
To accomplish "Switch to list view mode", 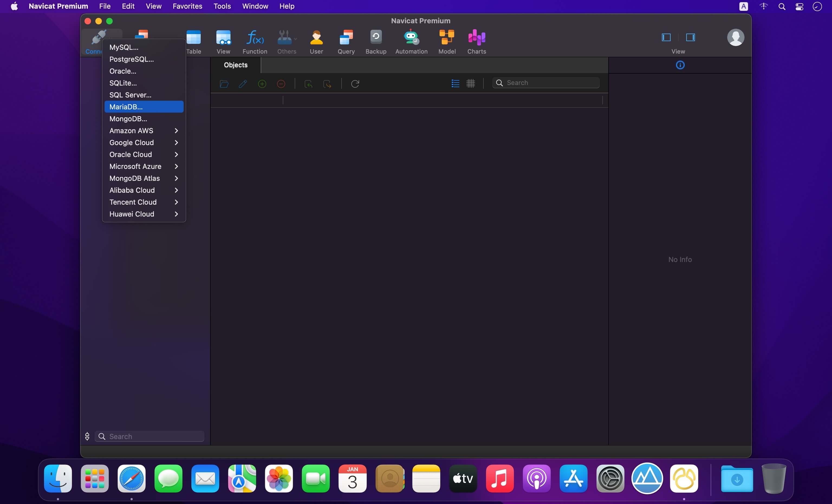I will [x=455, y=83].
